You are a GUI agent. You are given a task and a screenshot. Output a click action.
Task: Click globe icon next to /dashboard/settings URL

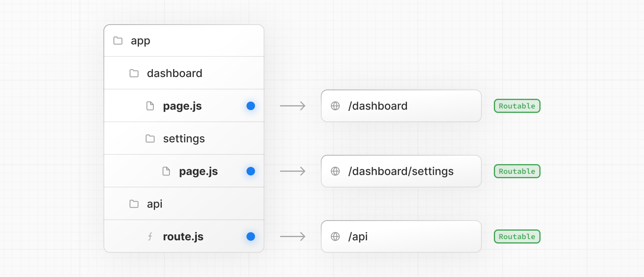point(335,171)
